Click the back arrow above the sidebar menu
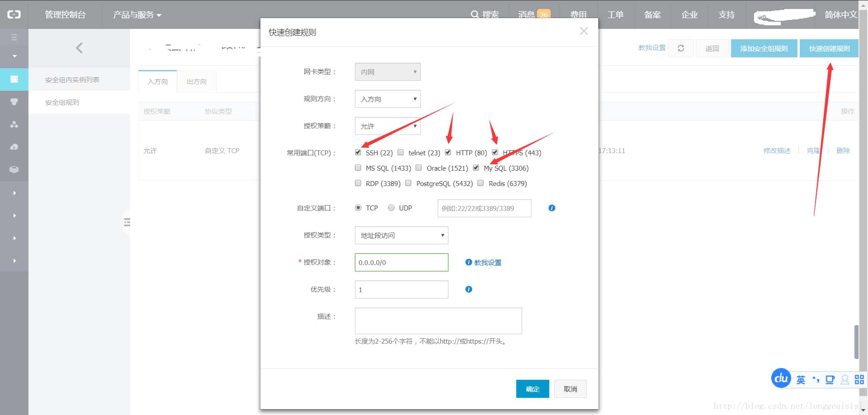 click(80, 47)
